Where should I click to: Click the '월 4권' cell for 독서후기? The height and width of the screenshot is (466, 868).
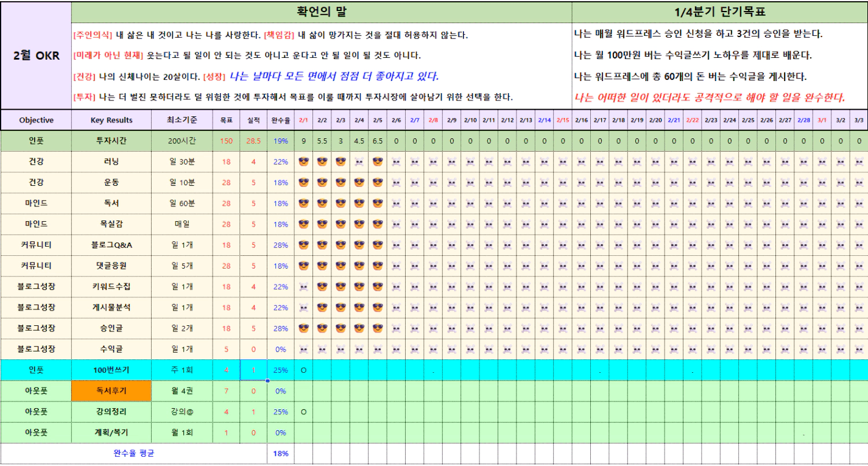point(182,390)
